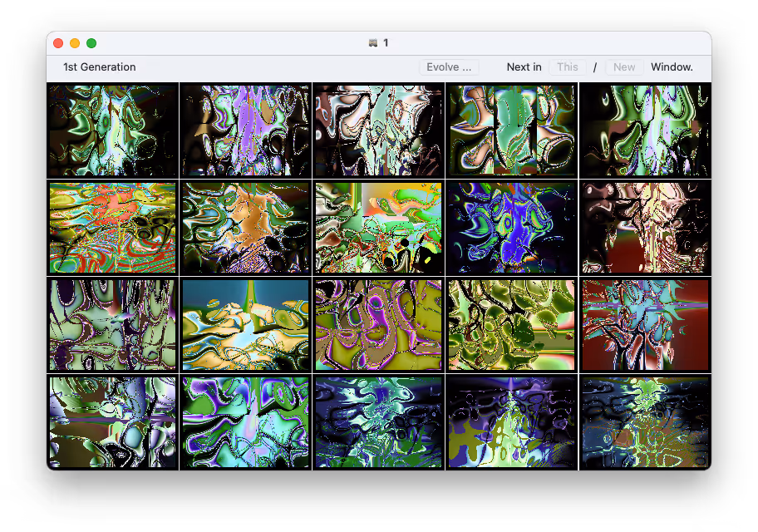Click the document icon in the title bar
758x532 pixels.
373,43
